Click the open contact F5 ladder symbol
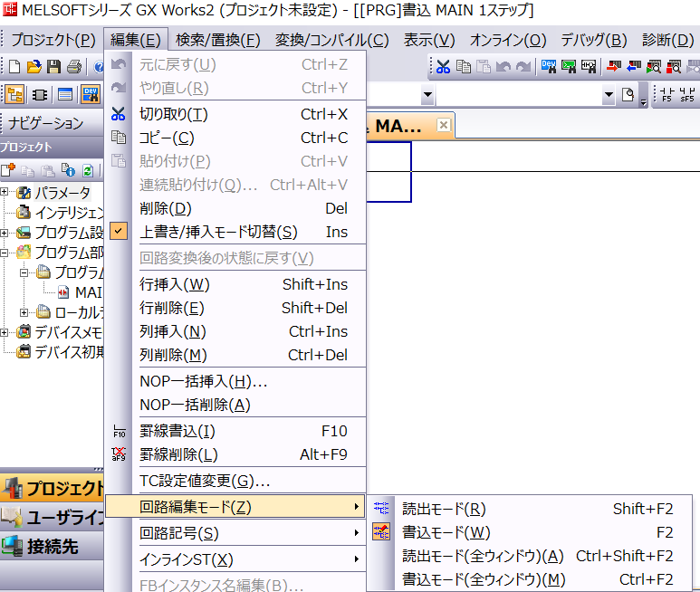This screenshot has width=700, height=592. [667, 94]
